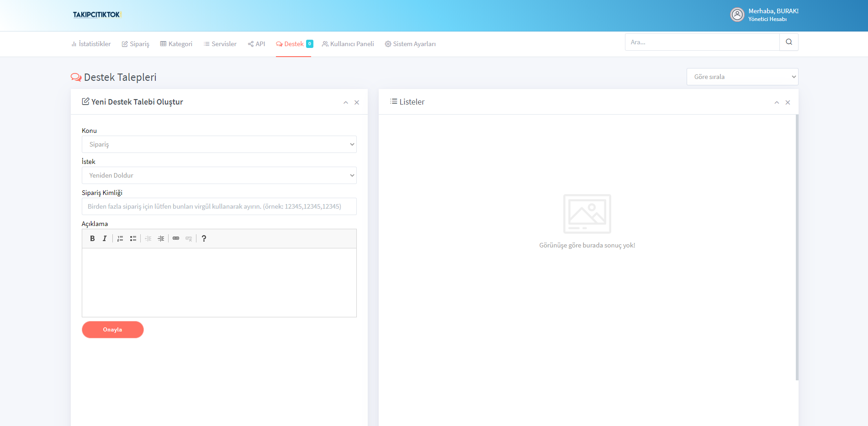Viewport: 868px width, 426px height.
Task: Click the Onayla submit button
Action: pos(113,330)
